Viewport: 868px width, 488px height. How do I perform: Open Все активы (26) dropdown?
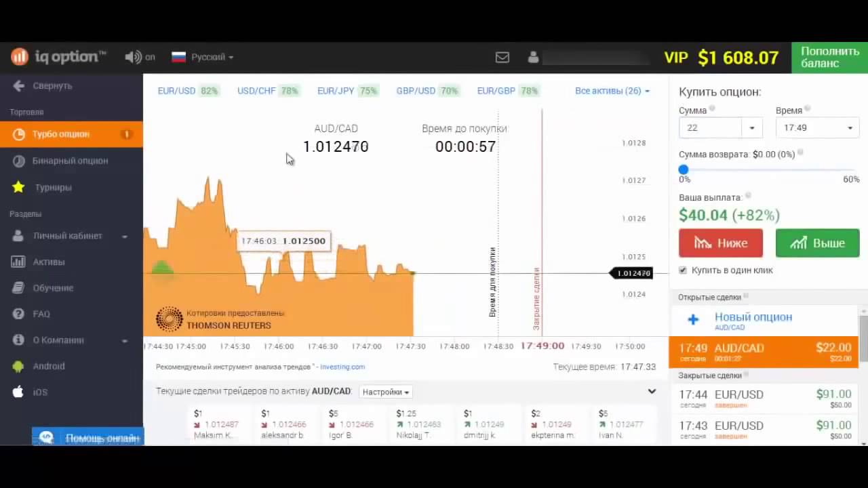pyautogui.click(x=612, y=91)
